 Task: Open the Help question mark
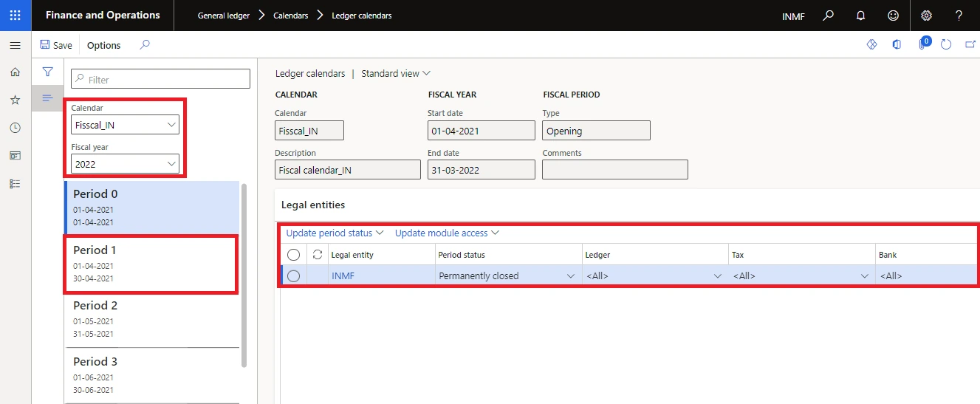pos(959,15)
